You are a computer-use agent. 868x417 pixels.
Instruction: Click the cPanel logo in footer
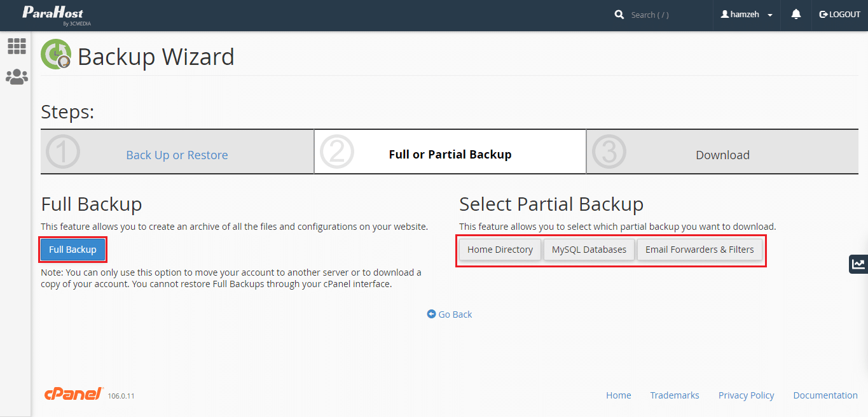[74, 394]
